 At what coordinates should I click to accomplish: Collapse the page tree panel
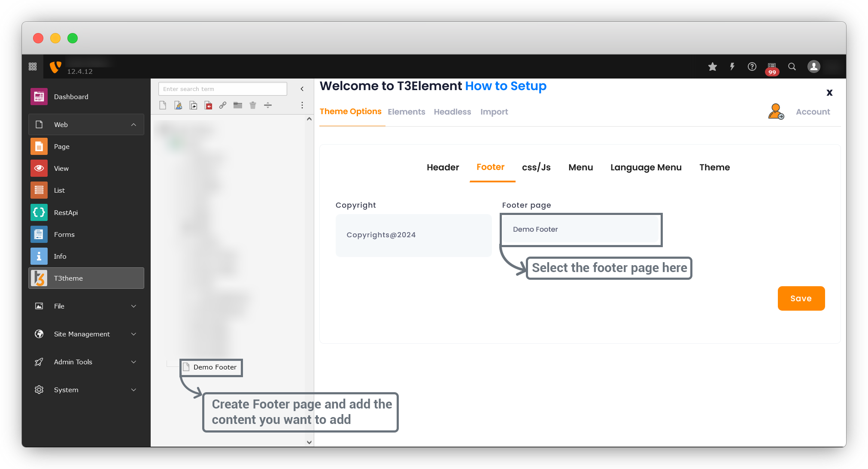pyautogui.click(x=302, y=89)
